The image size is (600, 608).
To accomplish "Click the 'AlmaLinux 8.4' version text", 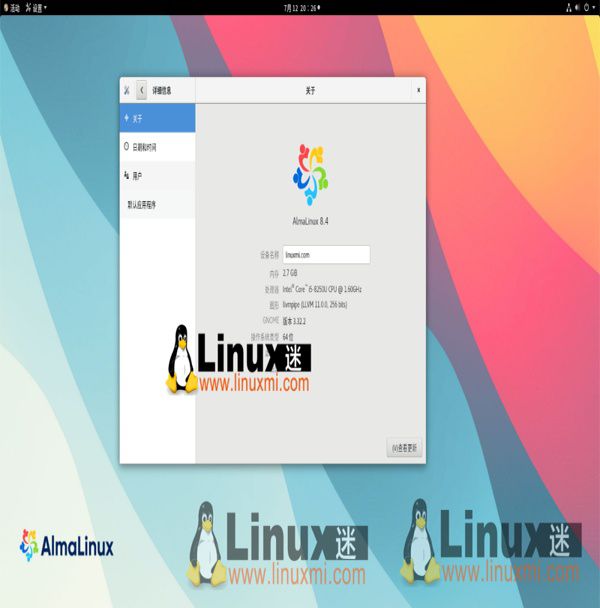I will click(310, 221).
